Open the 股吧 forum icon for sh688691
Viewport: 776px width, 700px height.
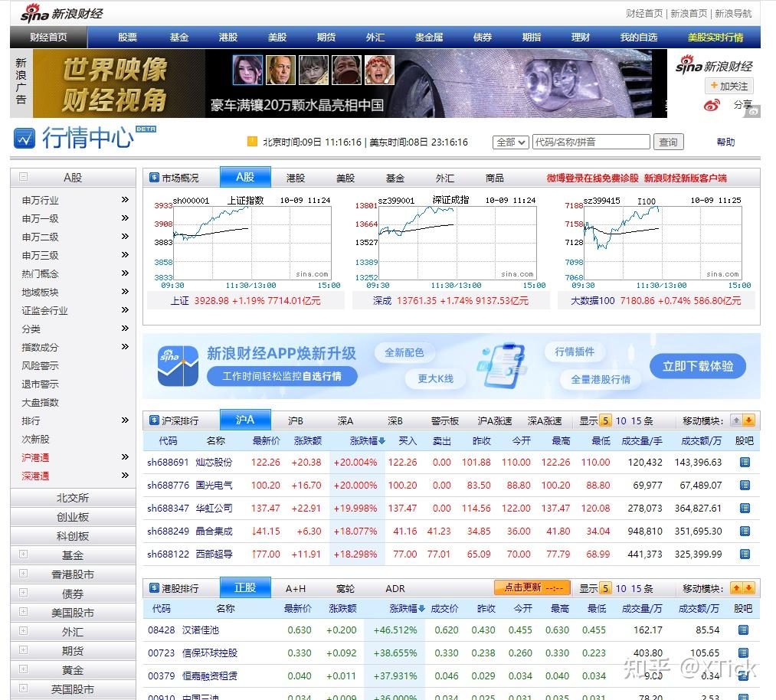click(x=743, y=462)
